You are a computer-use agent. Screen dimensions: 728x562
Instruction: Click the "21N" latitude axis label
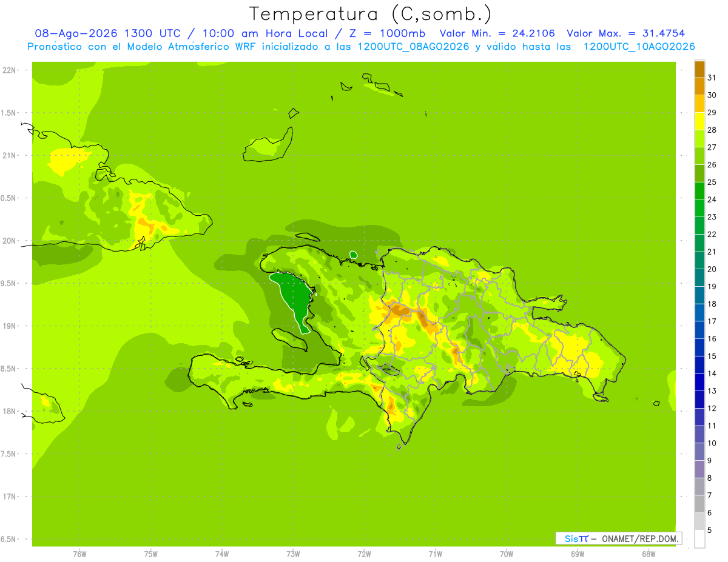[x=9, y=156]
